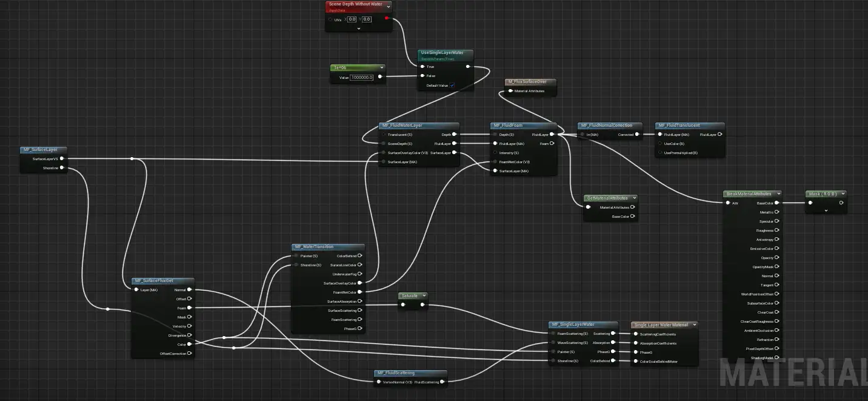Click Intensity (S) input pin on MF_FluidFoam
The width and height of the screenshot is (868, 401).
495,153
